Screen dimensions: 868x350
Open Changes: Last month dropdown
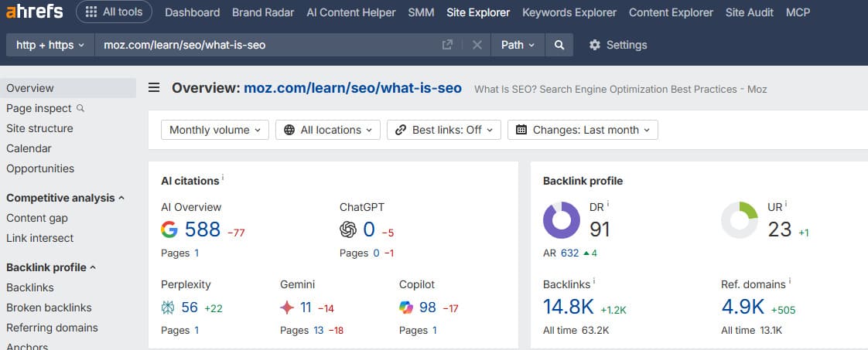click(583, 130)
